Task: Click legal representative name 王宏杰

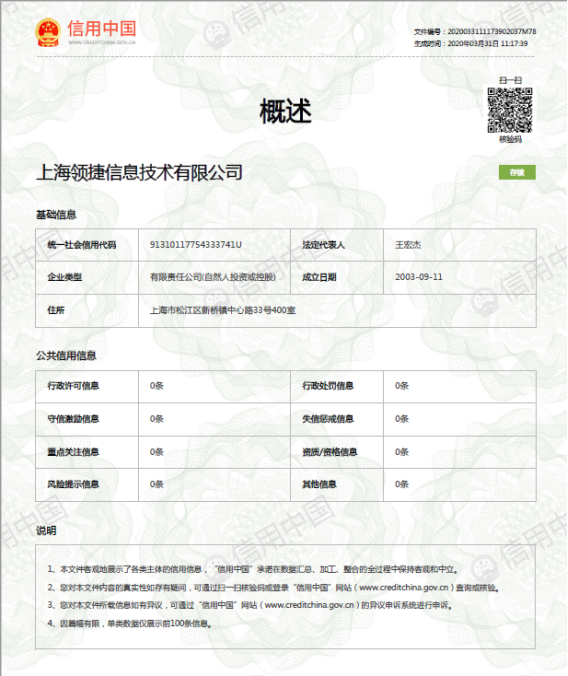Action: click(x=408, y=245)
